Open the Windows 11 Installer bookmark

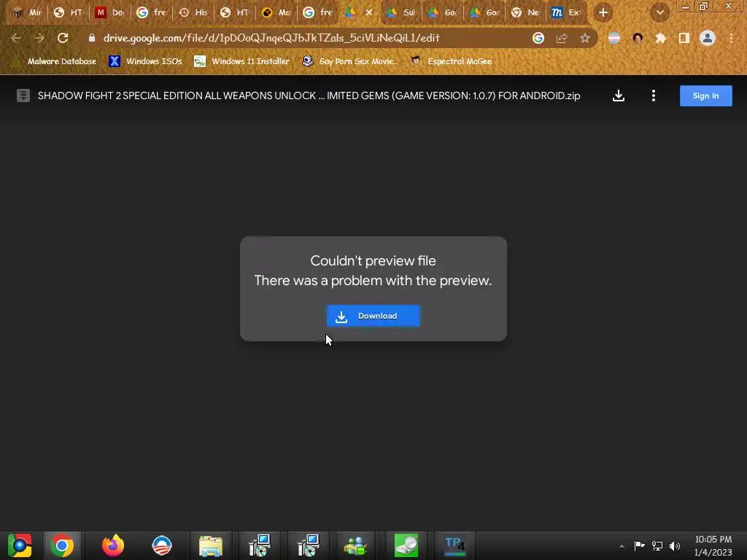242,61
